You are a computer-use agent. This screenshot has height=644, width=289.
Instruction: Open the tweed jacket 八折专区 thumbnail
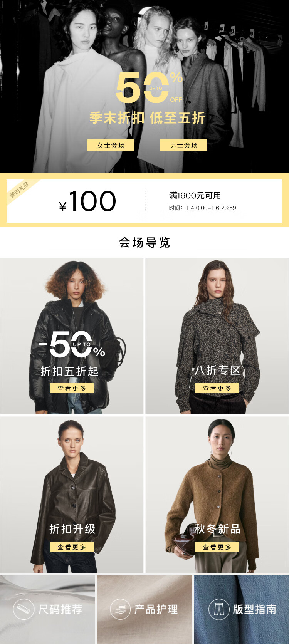coord(217,336)
